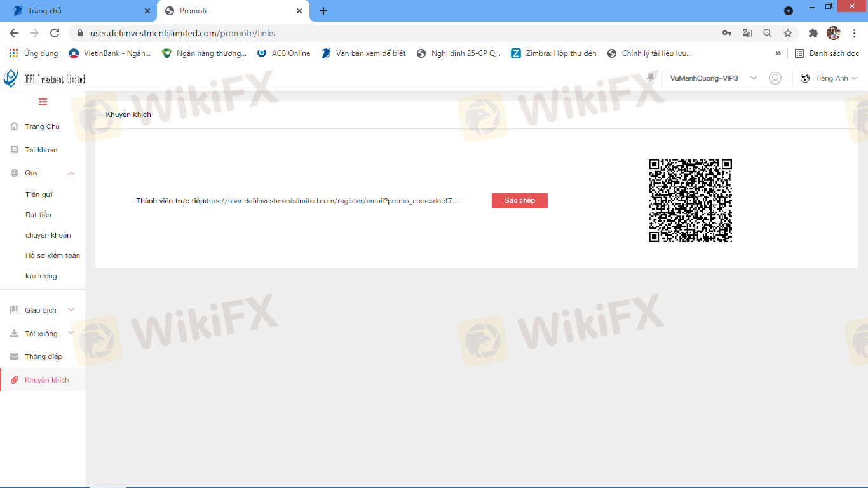
Task: Open Chrome's three-dot menu
Action: pos(854,33)
